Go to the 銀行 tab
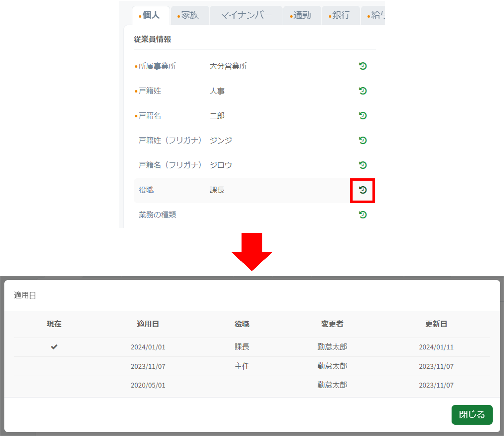This screenshot has height=436, width=504. (341, 15)
